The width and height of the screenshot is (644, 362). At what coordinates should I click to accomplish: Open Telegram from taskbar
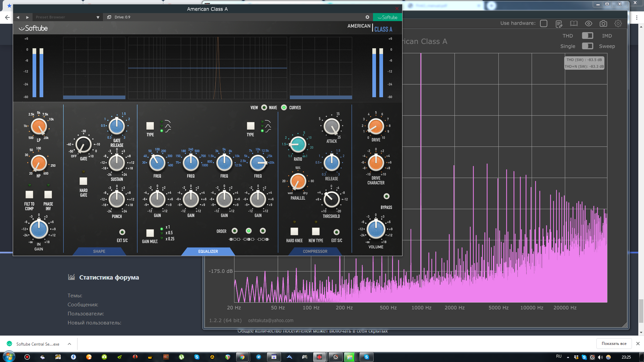click(x=258, y=357)
